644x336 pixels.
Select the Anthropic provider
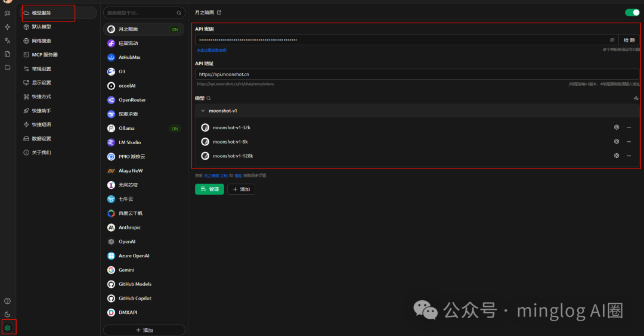click(144, 228)
